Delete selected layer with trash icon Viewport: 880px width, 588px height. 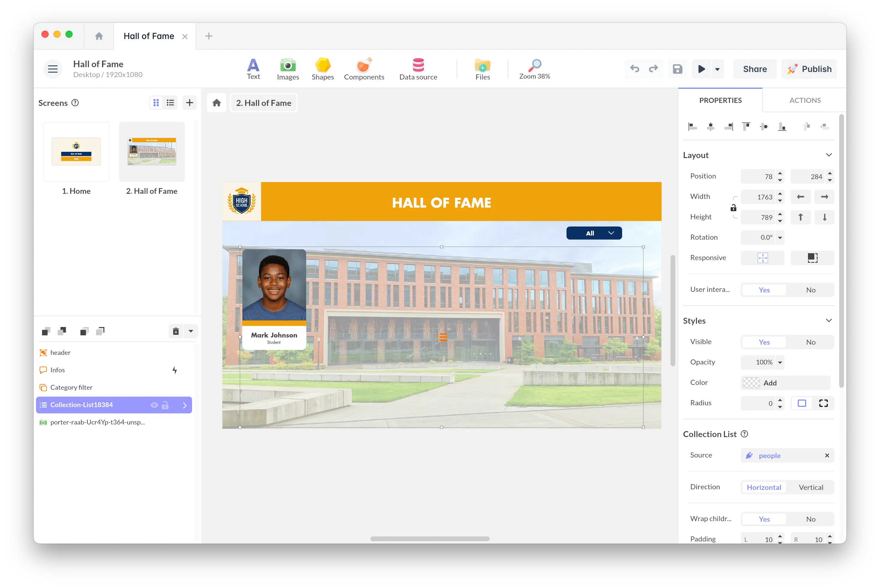[176, 331]
